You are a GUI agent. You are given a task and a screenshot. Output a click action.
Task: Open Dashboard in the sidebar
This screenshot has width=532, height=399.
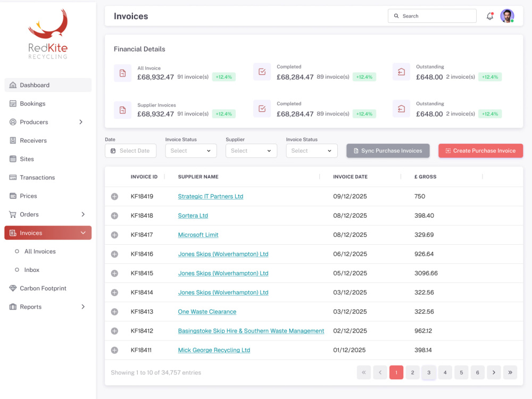click(48, 85)
